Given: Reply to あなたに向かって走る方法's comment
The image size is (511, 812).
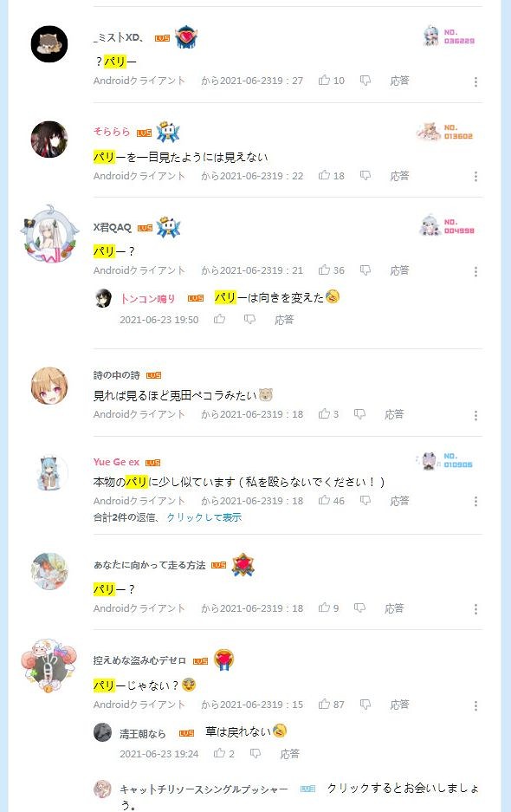Looking at the screenshot, I should pyautogui.click(x=394, y=608).
